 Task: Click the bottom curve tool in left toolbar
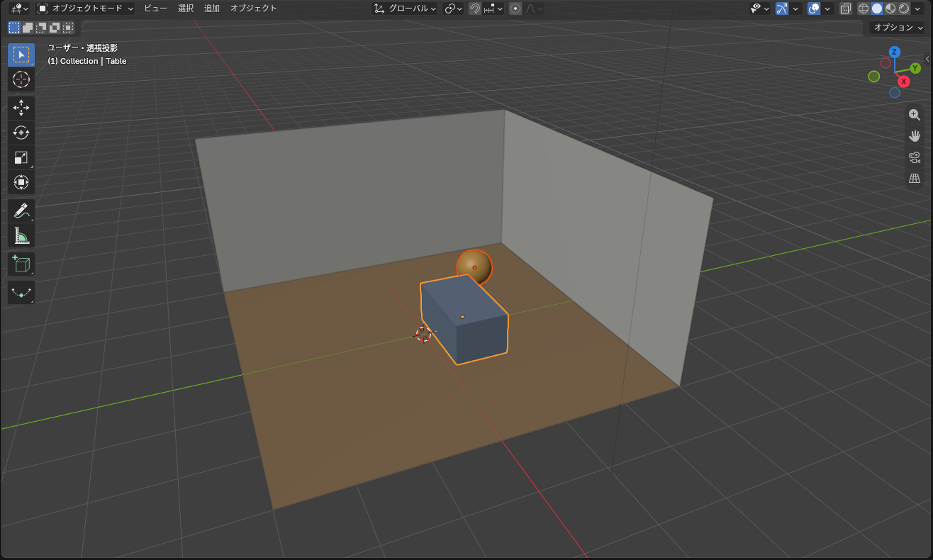click(x=21, y=293)
